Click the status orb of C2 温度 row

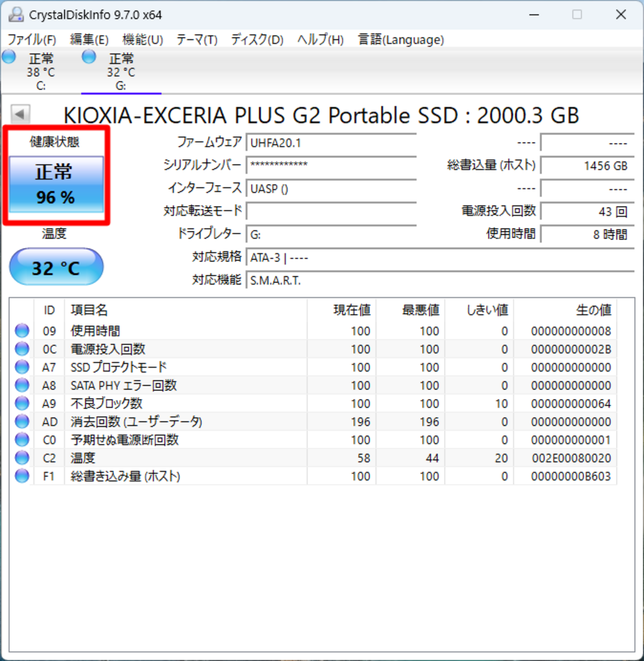(22, 458)
